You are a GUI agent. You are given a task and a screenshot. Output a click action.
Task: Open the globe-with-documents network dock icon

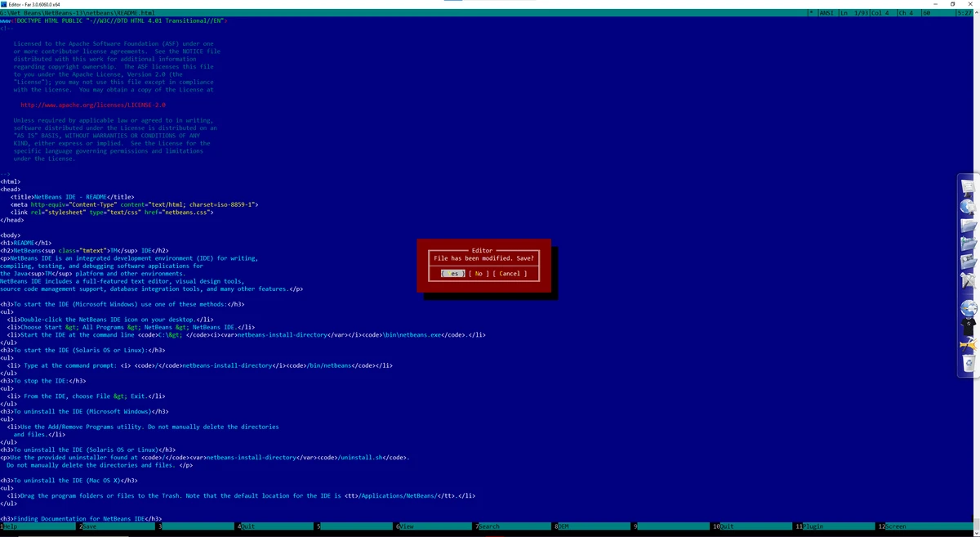[969, 208]
